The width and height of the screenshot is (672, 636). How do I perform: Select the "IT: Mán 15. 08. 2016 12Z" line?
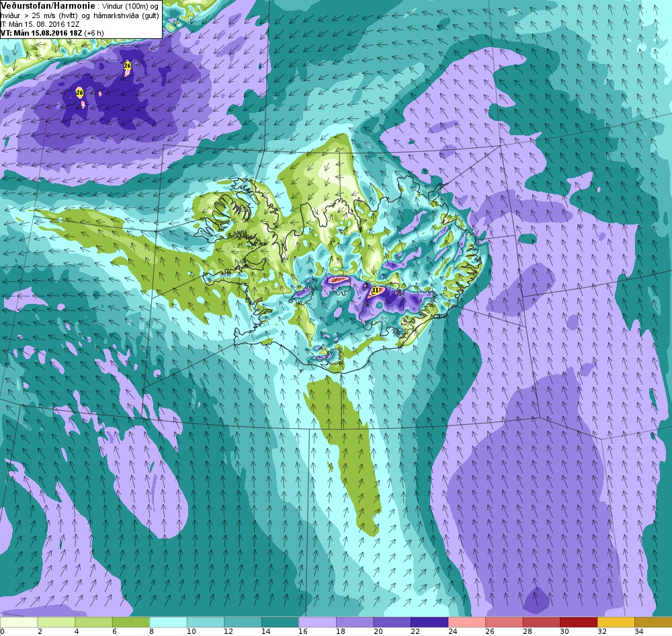[40, 24]
